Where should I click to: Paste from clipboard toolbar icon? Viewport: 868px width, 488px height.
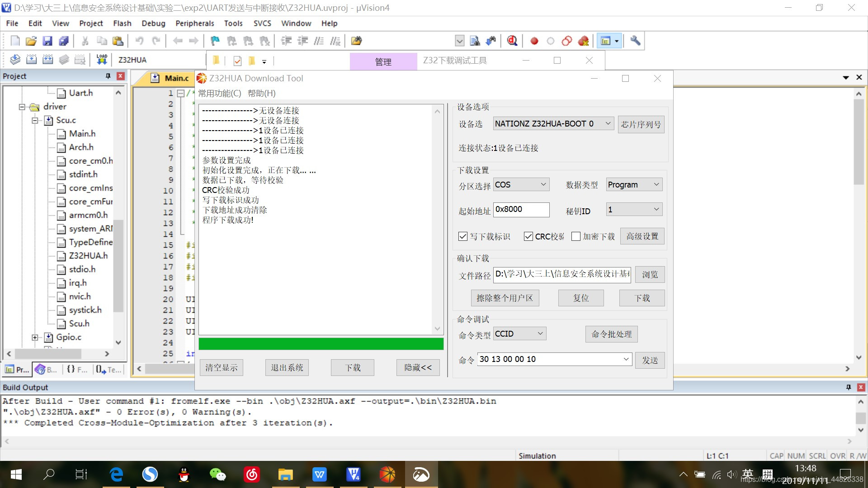(118, 41)
